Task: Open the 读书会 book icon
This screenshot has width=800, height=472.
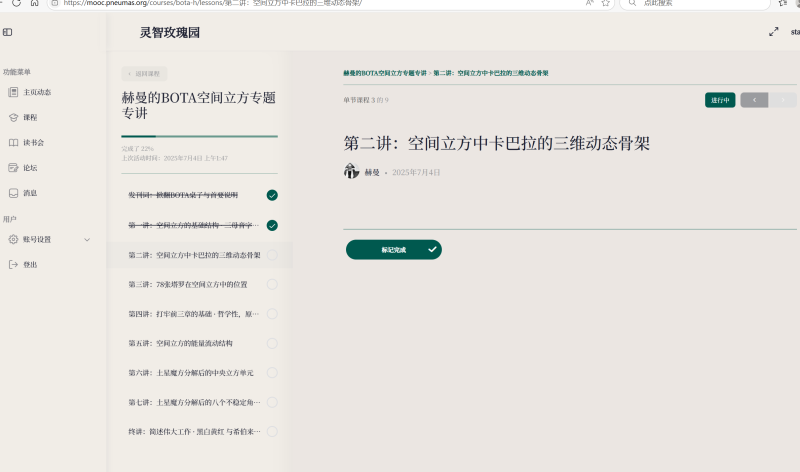Action: point(13,142)
